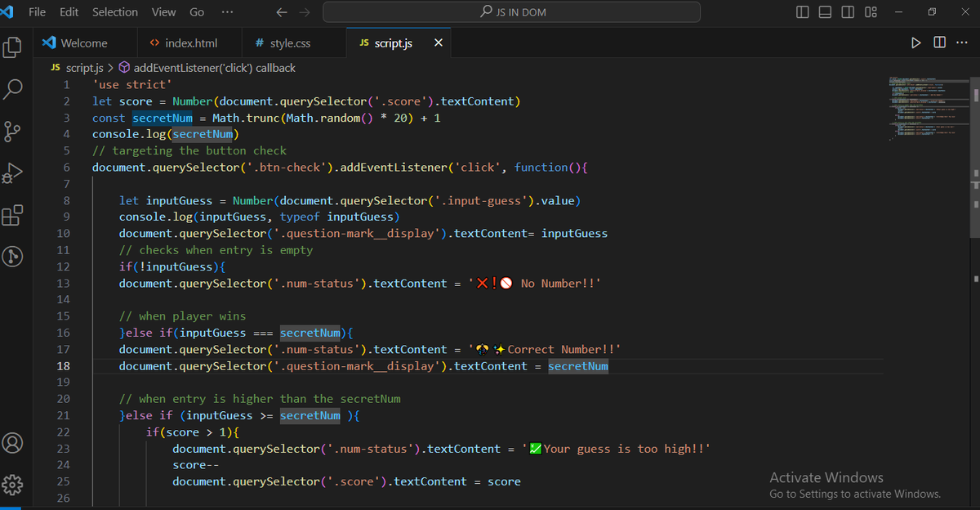Click the 'use strict' text on line 1

point(132,84)
